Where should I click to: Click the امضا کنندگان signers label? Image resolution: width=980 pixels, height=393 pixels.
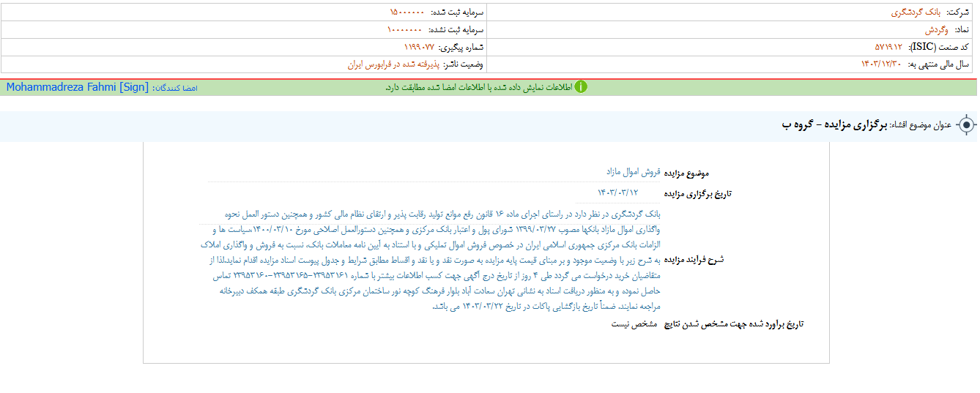click(x=175, y=88)
